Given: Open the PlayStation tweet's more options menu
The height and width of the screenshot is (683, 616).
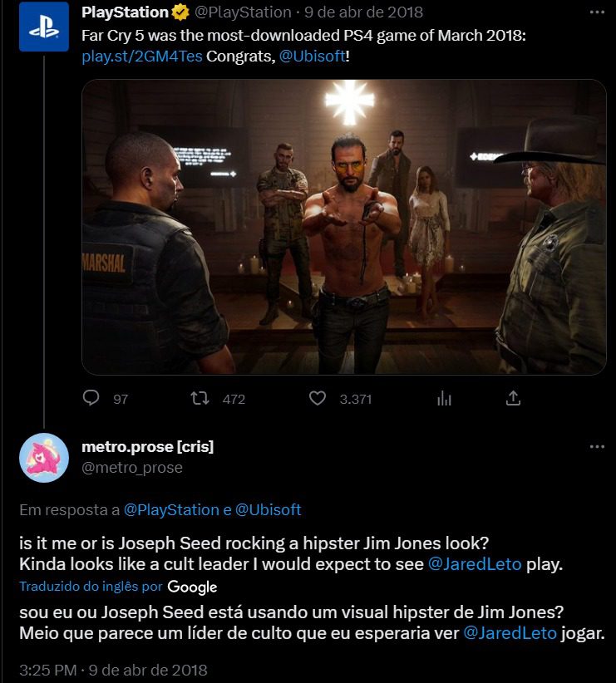Looking at the screenshot, I should [596, 12].
